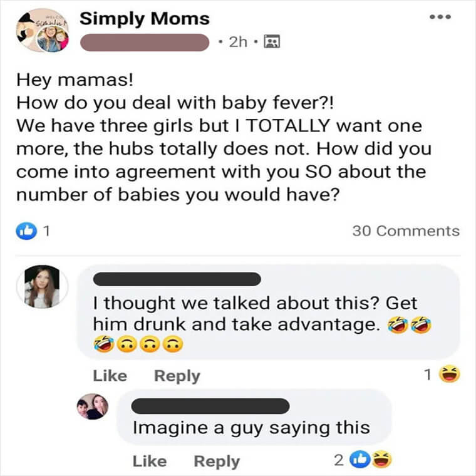The image size is (476, 476).
Task: Like the 'Imagine a guy saying this' reply
Action: tap(150, 462)
